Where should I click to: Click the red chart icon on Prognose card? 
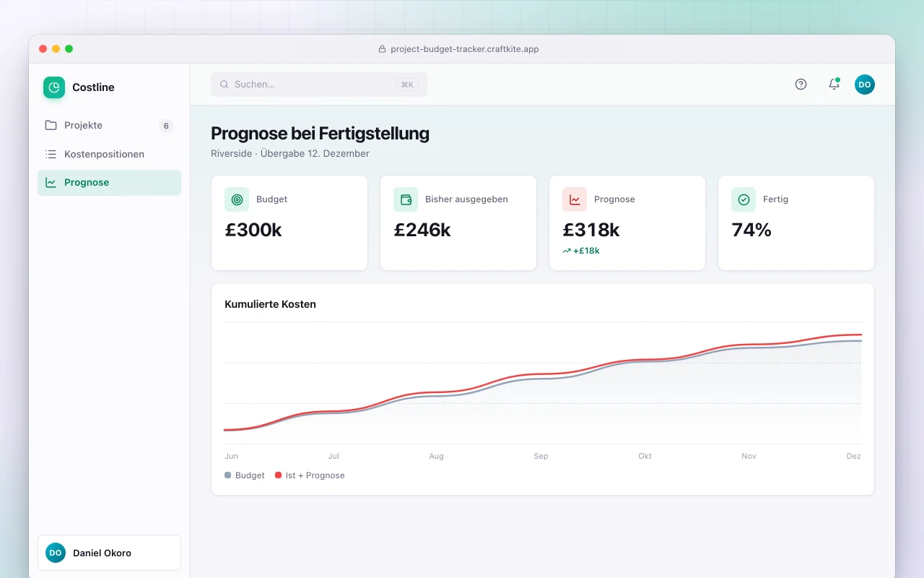coord(575,199)
